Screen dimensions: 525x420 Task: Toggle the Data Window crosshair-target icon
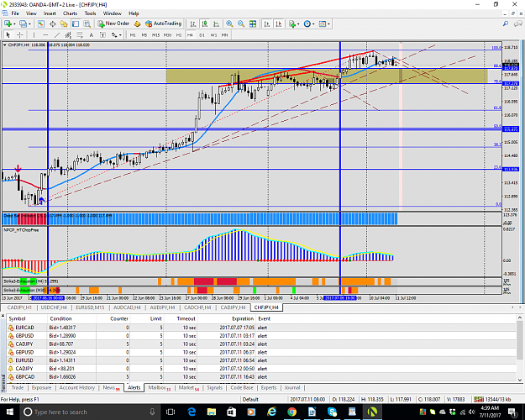(x=53, y=24)
